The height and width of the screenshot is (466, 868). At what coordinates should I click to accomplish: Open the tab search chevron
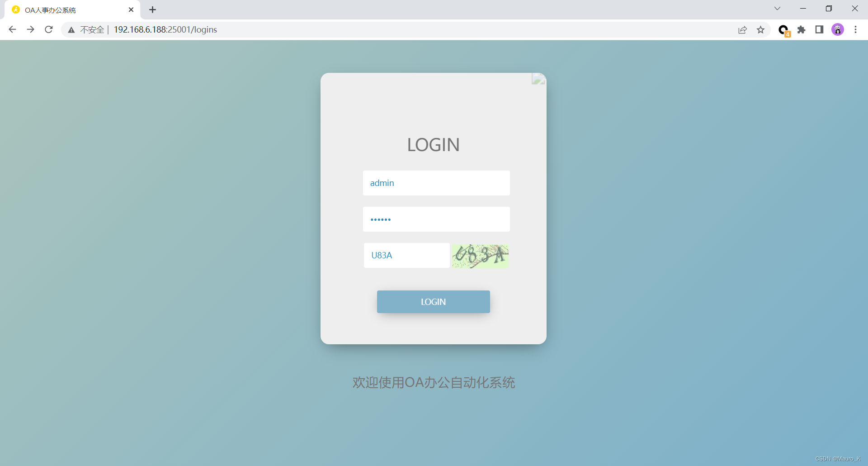click(x=777, y=8)
